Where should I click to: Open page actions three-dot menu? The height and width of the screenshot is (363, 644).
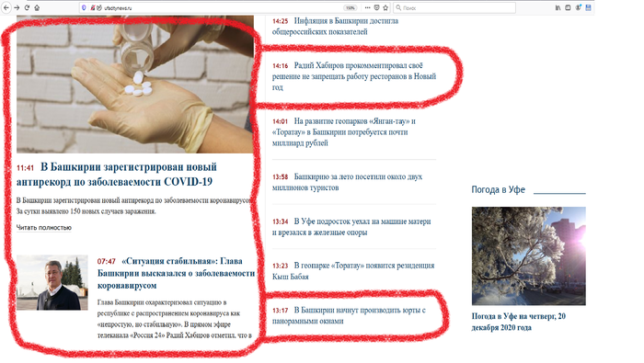point(367,7)
